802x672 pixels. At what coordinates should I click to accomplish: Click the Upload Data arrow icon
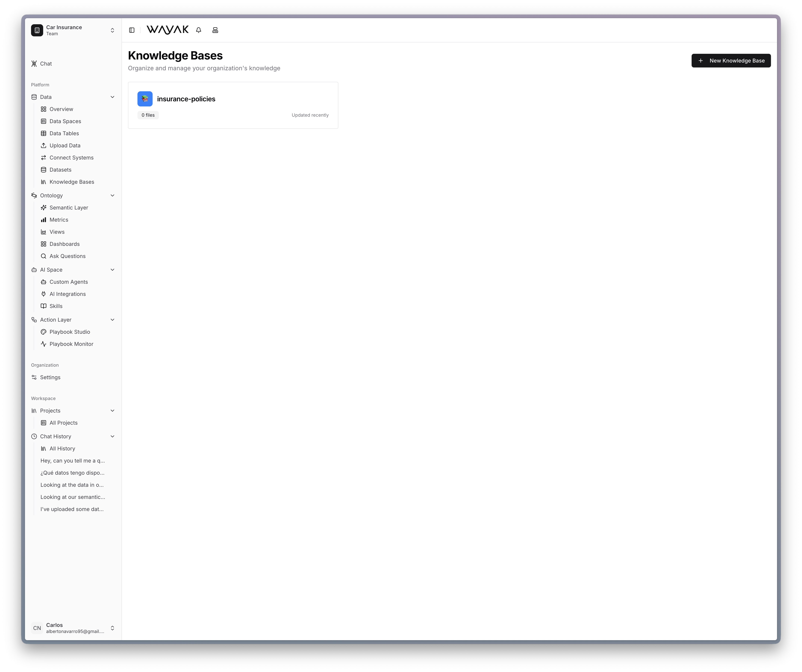click(44, 145)
